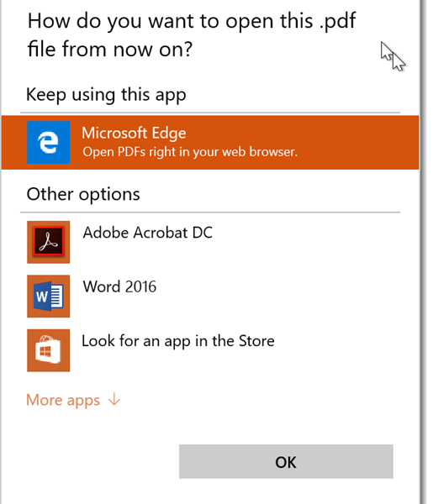This screenshot has height=504, width=433.
Task: Click the Keep using this app heading
Action: pos(106,95)
